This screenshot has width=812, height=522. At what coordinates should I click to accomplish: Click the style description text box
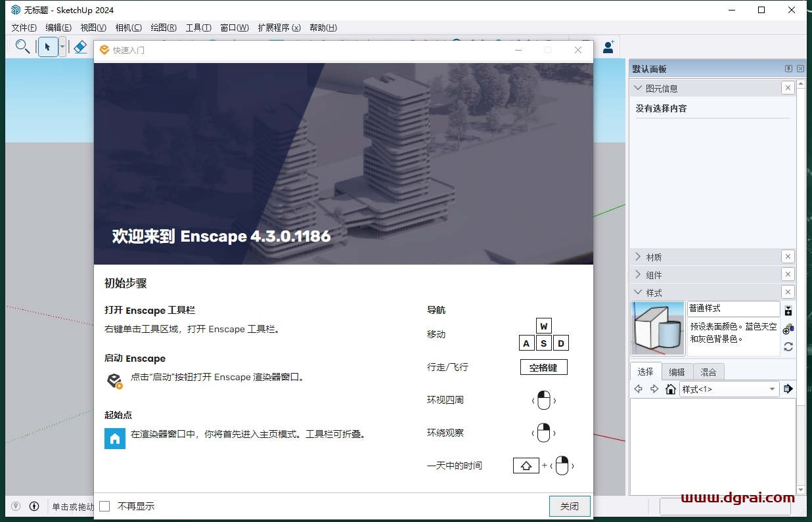(x=734, y=337)
